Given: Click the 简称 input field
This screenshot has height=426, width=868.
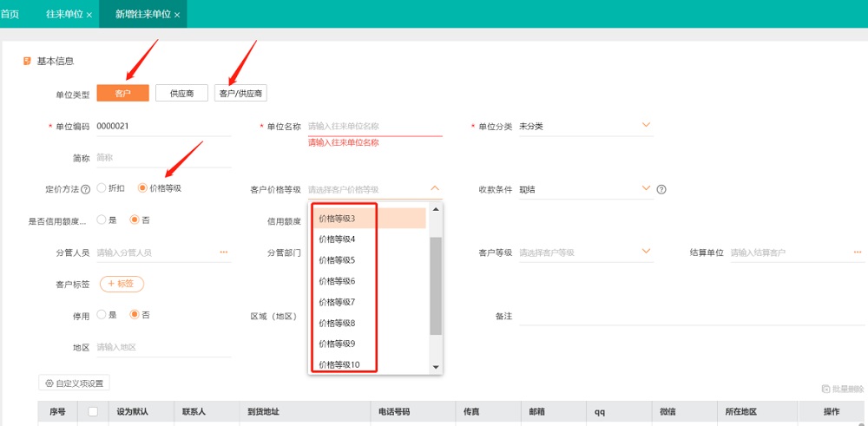Looking at the screenshot, I should click(x=164, y=158).
